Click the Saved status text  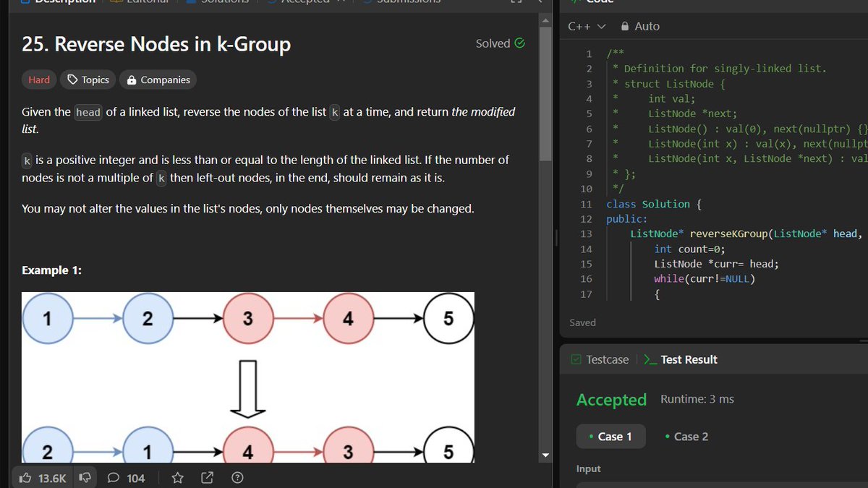coord(582,322)
